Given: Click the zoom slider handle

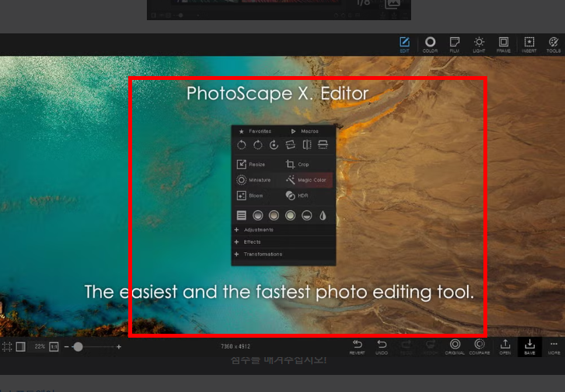Looking at the screenshot, I should [x=78, y=347].
